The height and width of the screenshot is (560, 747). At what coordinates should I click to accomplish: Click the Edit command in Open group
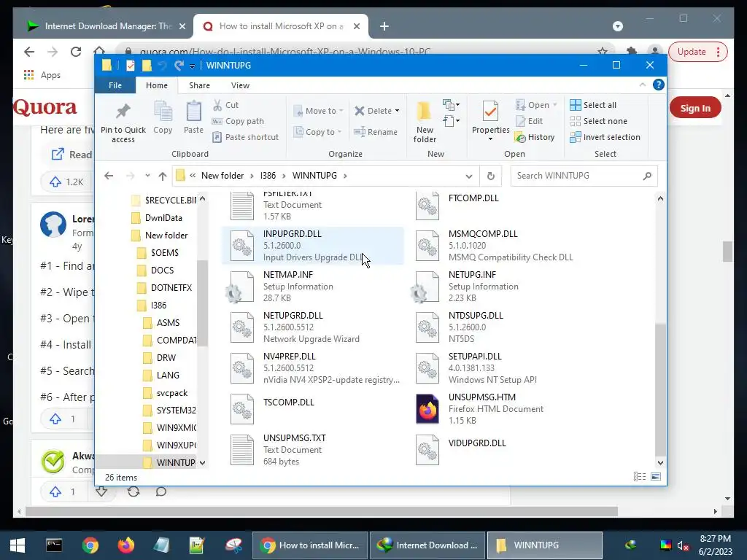click(x=530, y=121)
